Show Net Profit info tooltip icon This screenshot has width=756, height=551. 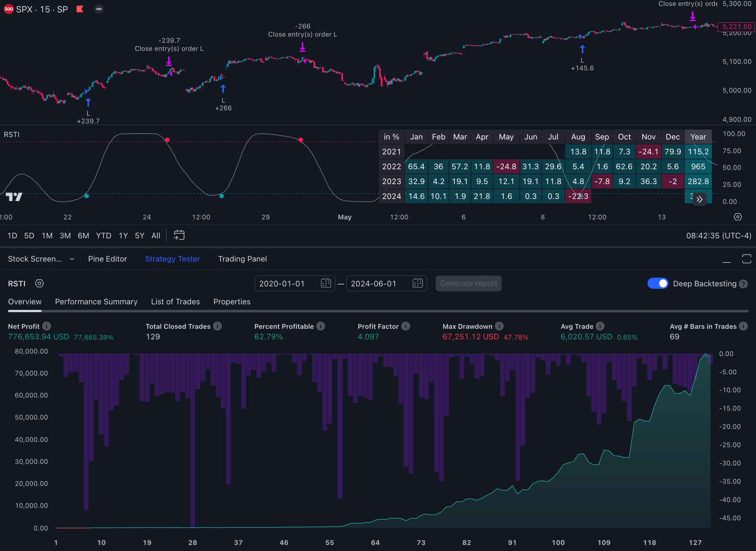47,326
